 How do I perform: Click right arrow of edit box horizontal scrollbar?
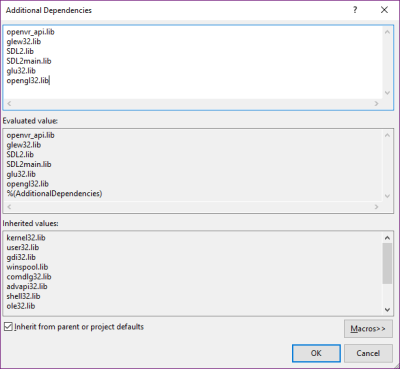[376, 104]
